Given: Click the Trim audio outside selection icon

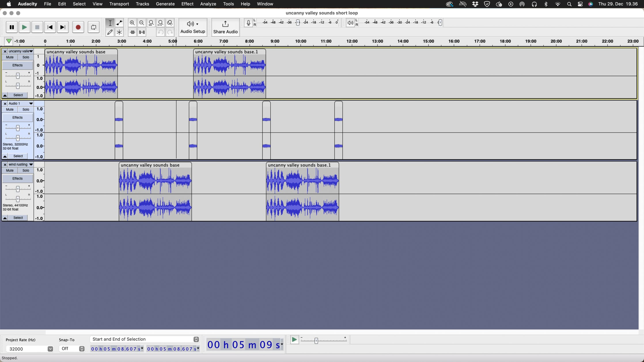Looking at the screenshot, I should point(132,32).
